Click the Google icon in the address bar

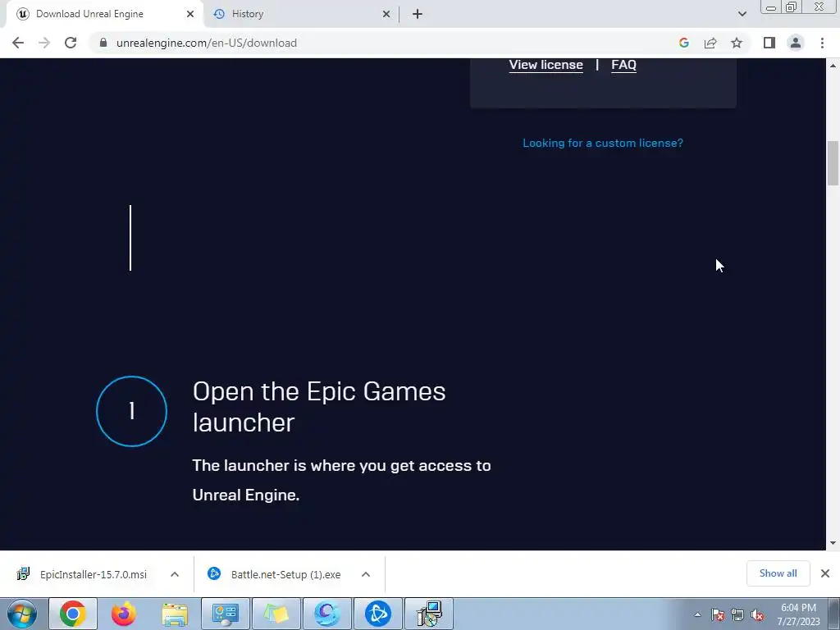(683, 43)
